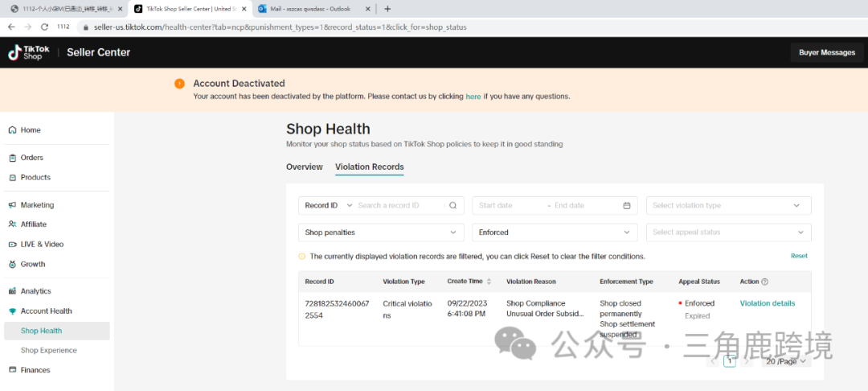Open the 20 /Page size dropdown
Image resolution: width=868 pixels, height=391 pixels.
pyautogui.click(x=787, y=361)
